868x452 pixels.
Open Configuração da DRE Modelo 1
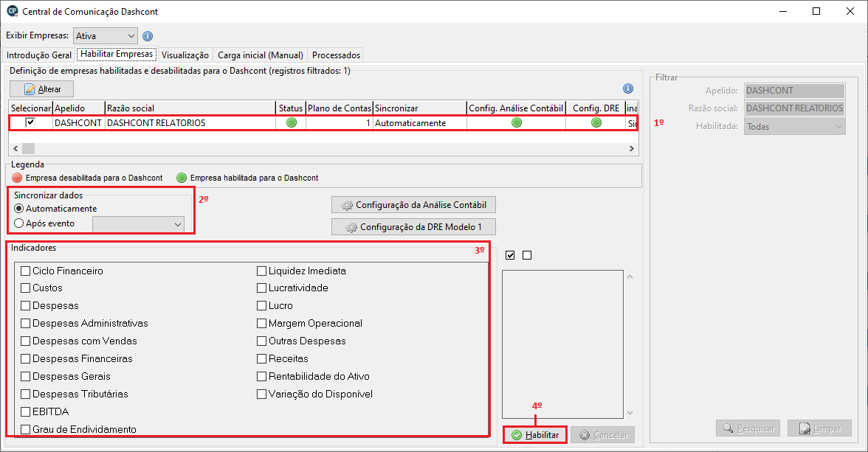[413, 227]
